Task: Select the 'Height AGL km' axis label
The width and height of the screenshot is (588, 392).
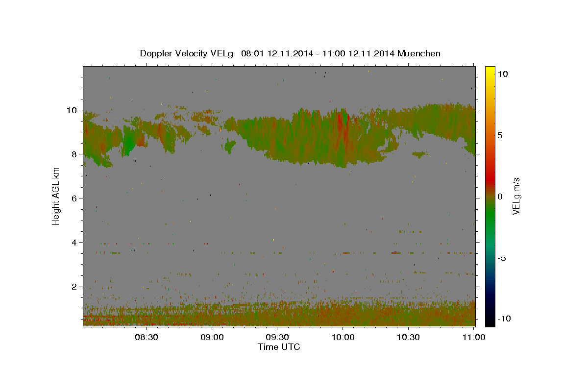Action: [x=56, y=196]
